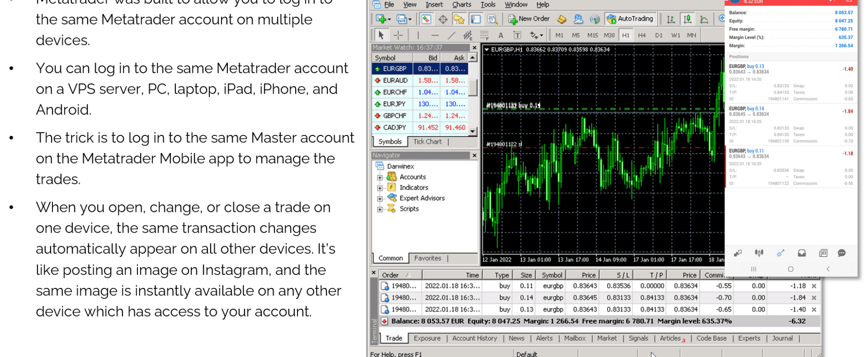This screenshot has height=357, width=868.
Task: Open the Exposure terminal tab
Action: tap(427, 338)
